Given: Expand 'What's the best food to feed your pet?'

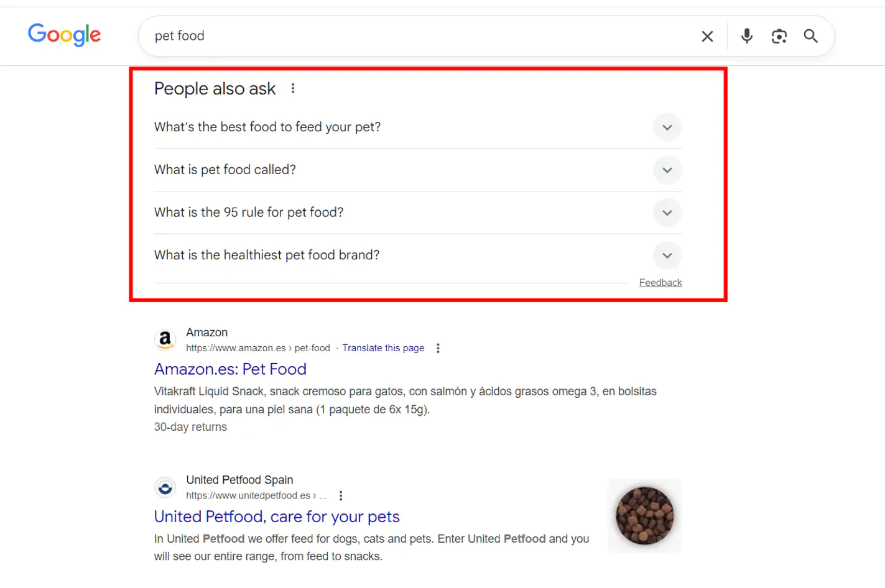Looking at the screenshot, I should pyautogui.click(x=667, y=127).
